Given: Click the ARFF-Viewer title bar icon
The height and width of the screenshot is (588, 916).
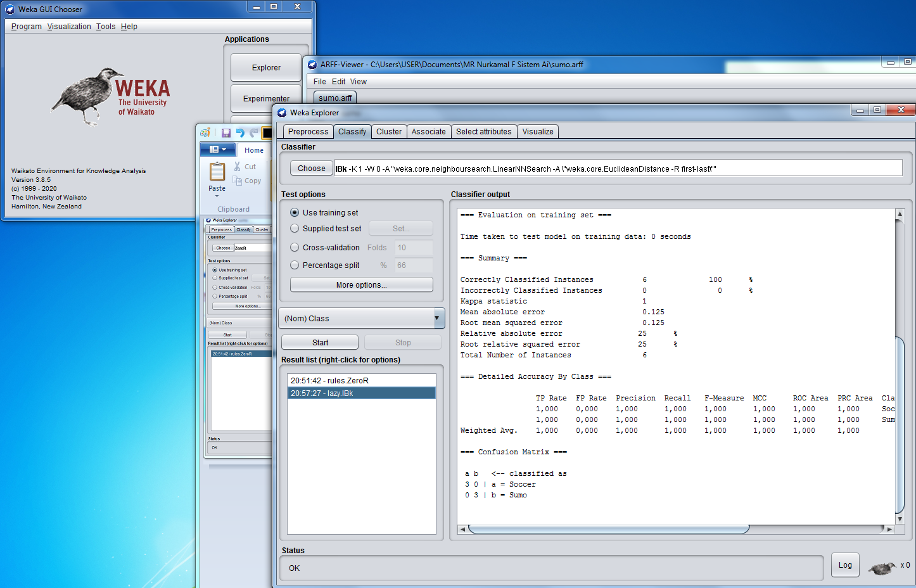Looking at the screenshot, I should pyautogui.click(x=312, y=65).
